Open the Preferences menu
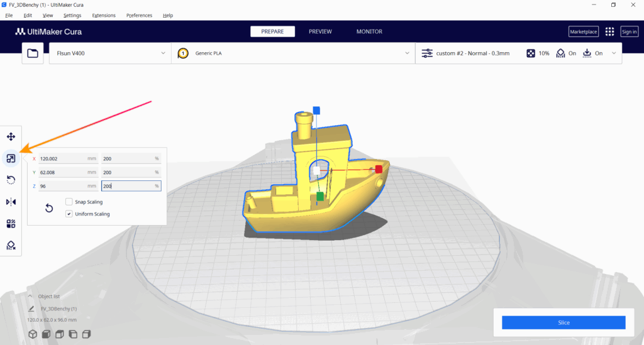 pos(139,15)
